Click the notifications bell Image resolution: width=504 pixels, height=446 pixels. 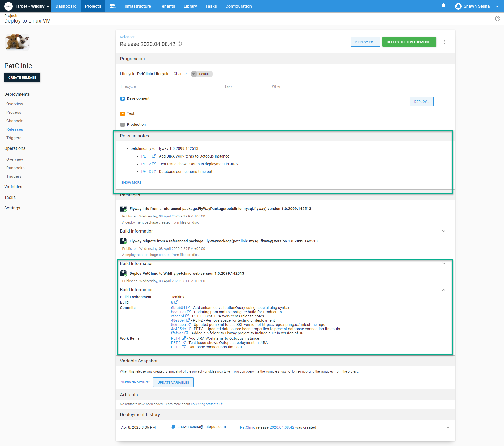coord(443,6)
